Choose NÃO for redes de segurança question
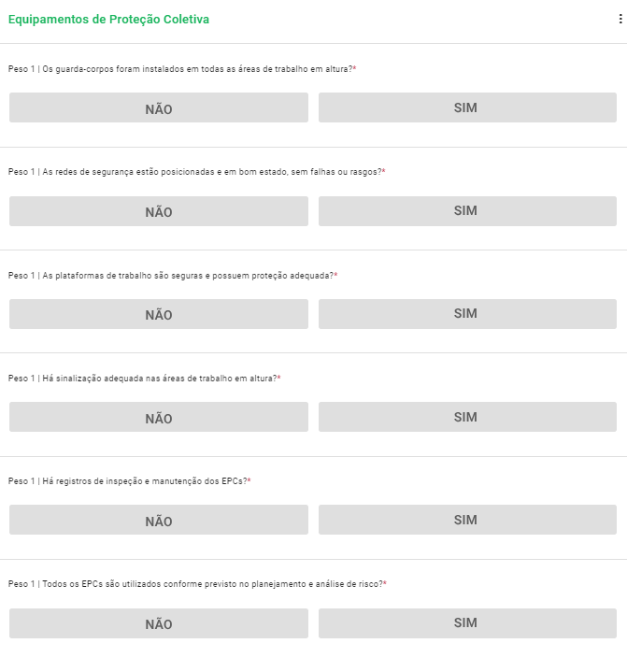The width and height of the screenshot is (627, 672). tap(159, 211)
